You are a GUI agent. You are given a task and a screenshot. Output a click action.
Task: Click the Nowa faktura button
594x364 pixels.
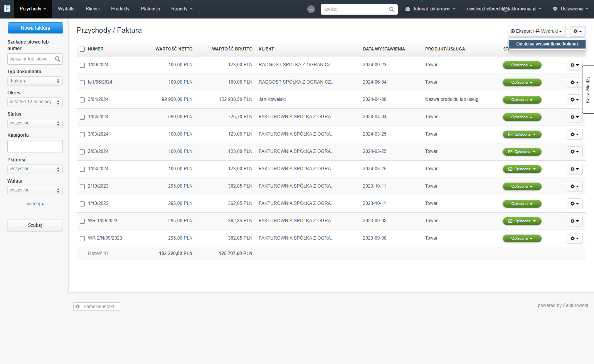tap(35, 28)
